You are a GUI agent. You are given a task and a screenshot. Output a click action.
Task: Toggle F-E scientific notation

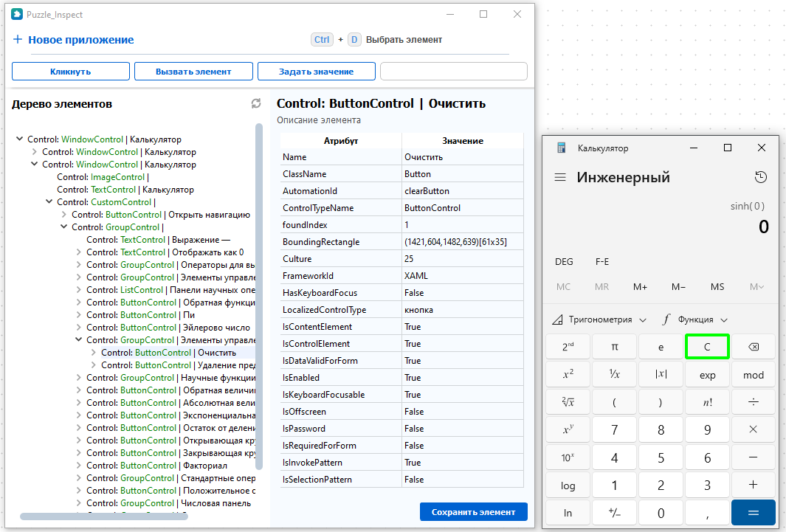point(602,261)
